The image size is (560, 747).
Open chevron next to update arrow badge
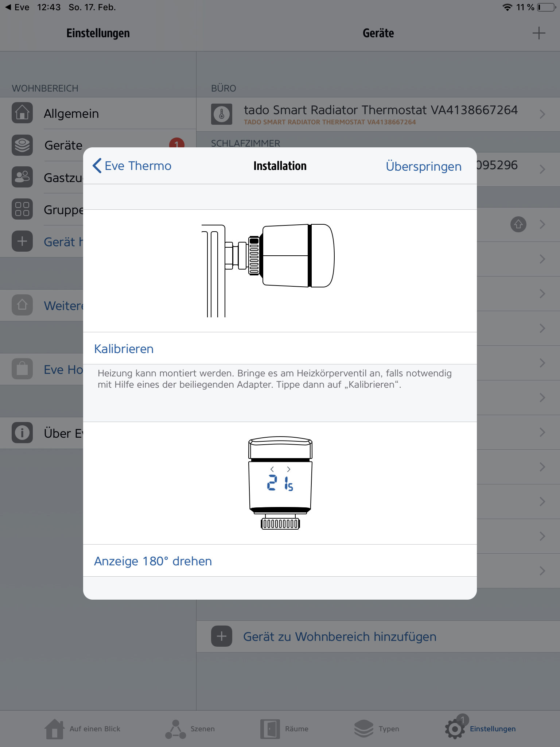pyautogui.click(x=542, y=224)
